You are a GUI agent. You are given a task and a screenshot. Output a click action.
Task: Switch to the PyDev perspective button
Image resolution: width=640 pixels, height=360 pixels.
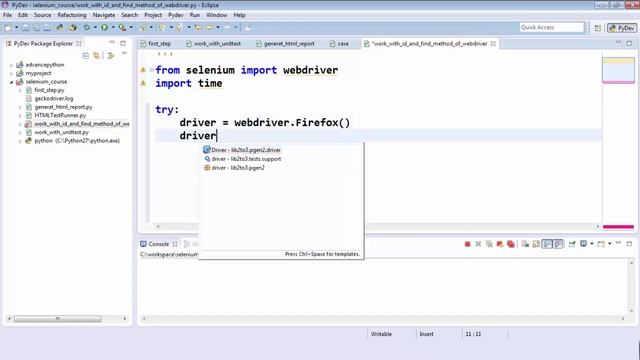click(x=622, y=28)
